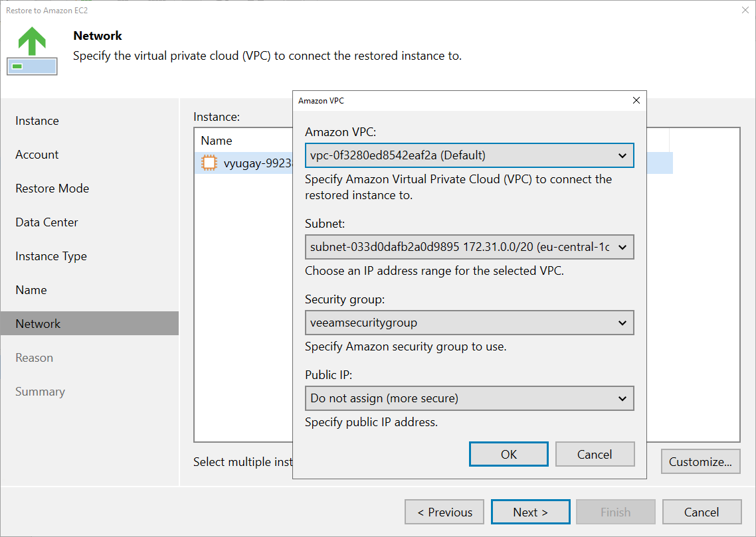Click the green restore arrow wizard icon
Screen dimensions: 756x537
(x=32, y=50)
